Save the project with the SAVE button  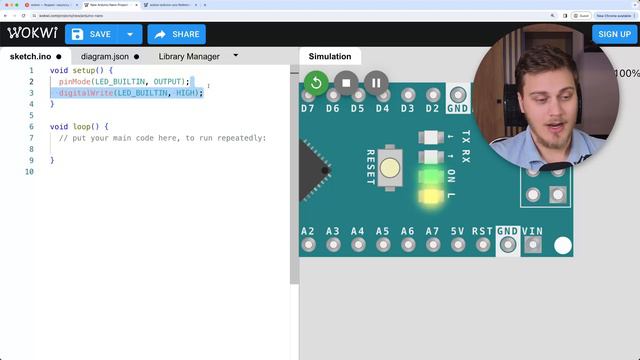click(91, 34)
